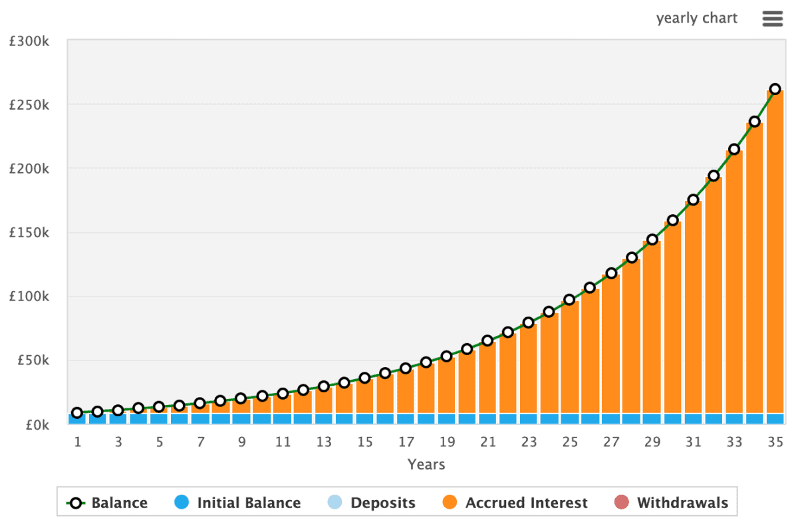This screenshot has width=798, height=532.
Task: Toggle the Balance series legend item
Action: pyautogui.click(x=119, y=503)
